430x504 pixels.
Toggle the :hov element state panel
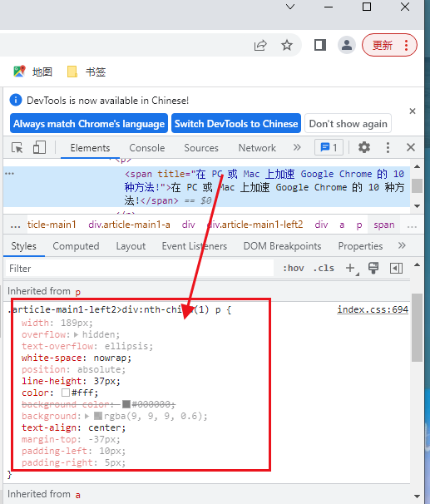point(293,268)
